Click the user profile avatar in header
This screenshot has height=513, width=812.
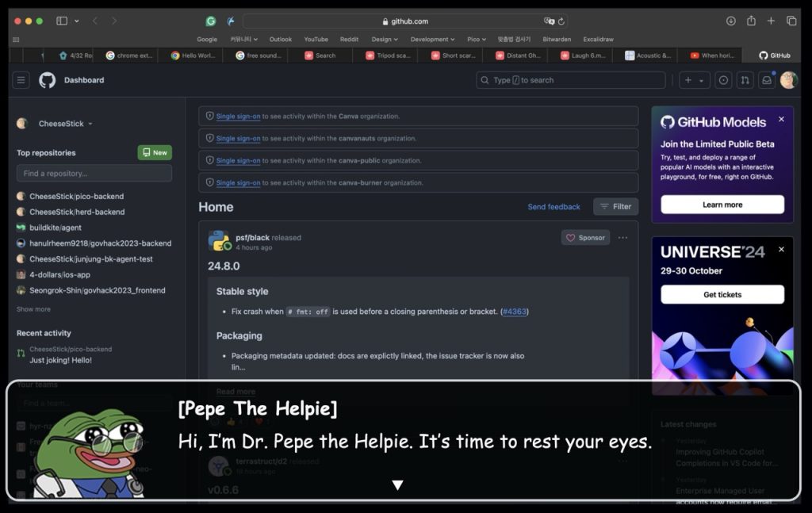coord(788,80)
